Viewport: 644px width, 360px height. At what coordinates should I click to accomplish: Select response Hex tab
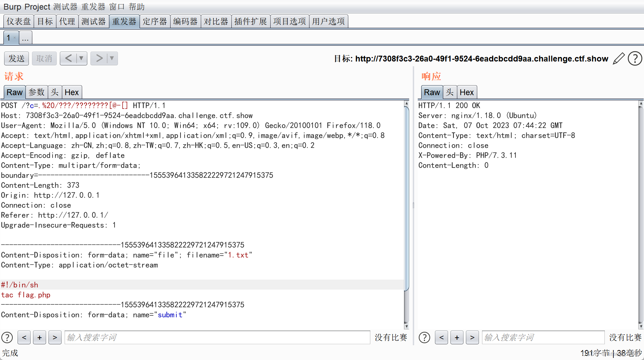(x=467, y=92)
